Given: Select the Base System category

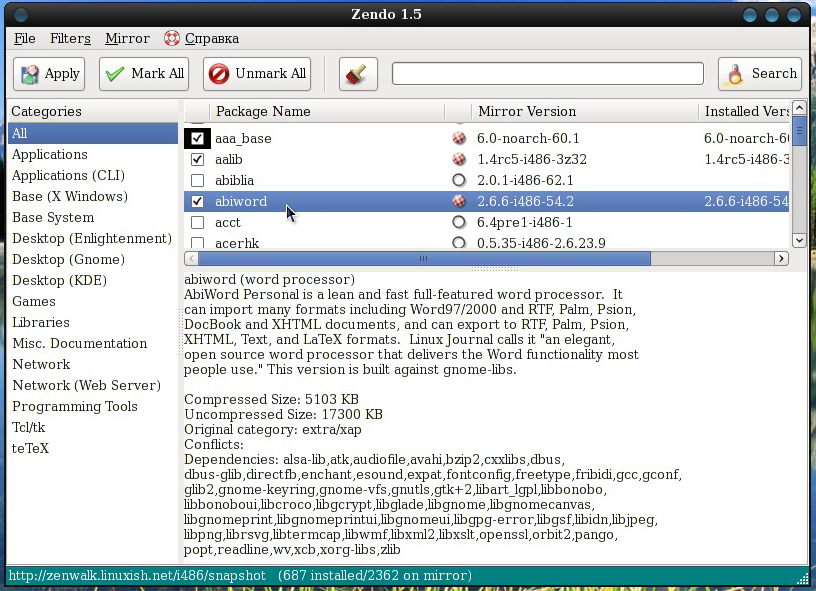Looking at the screenshot, I should coord(93,217).
